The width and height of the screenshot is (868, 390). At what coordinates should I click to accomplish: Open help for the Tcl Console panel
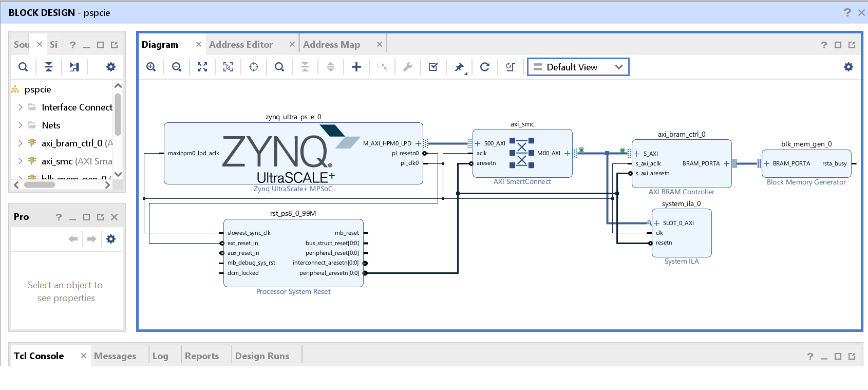810,356
